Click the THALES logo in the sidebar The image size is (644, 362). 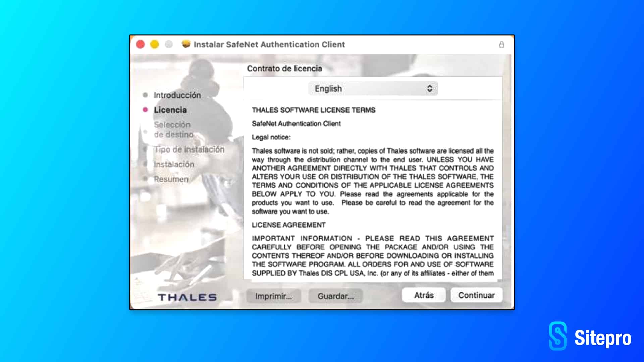click(187, 297)
